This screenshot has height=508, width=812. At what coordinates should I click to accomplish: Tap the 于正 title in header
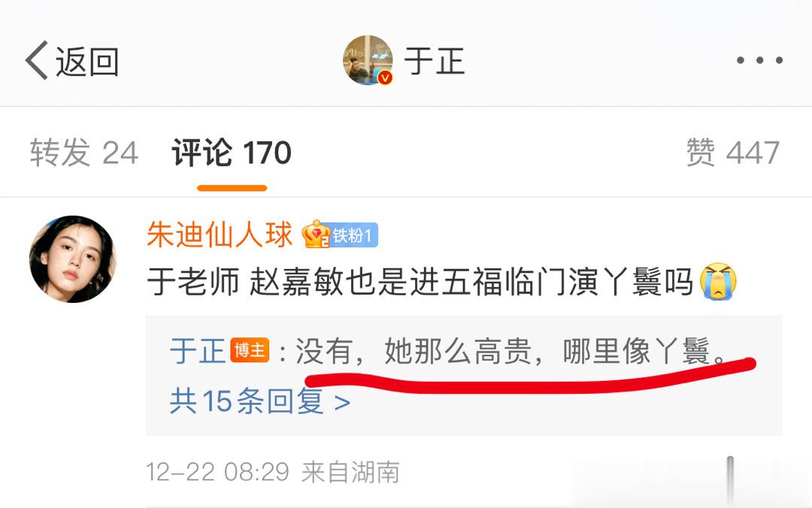434,61
